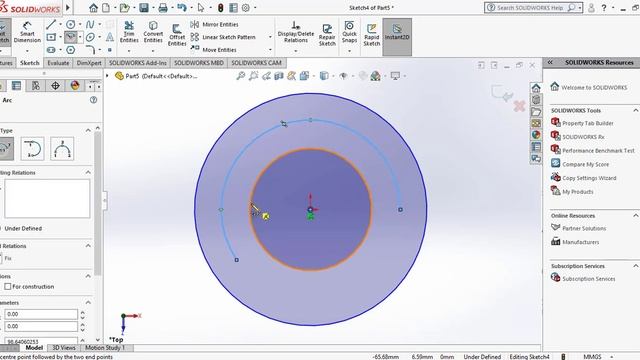Screen dimensions: 640x360
Task: Click the Save icon in top toolbar
Action: (x=144, y=8)
